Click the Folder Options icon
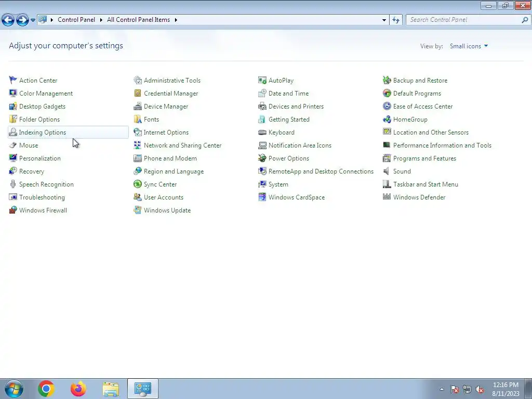The height and width of the screenshot is (399, 532). coord(13,119)
